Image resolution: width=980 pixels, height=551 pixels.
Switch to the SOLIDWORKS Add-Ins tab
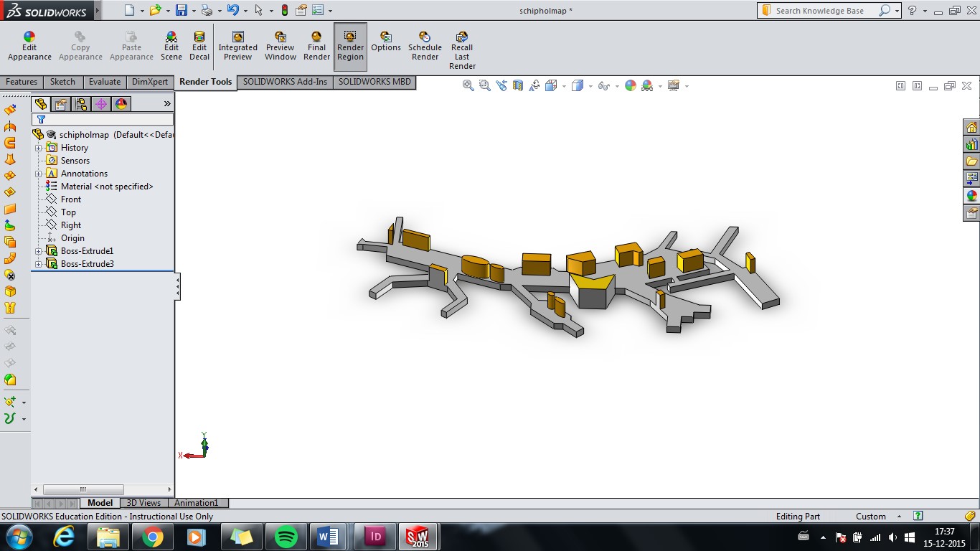(285, 82)
